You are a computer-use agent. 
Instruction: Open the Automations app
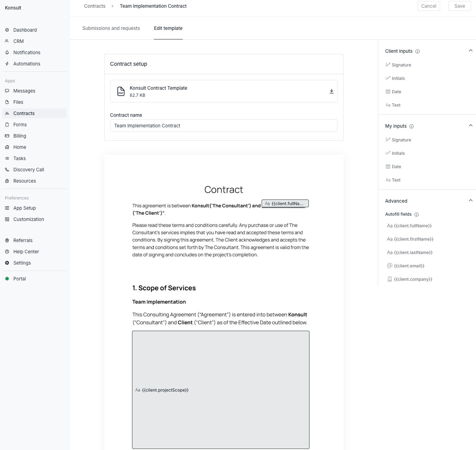[26, 64]
